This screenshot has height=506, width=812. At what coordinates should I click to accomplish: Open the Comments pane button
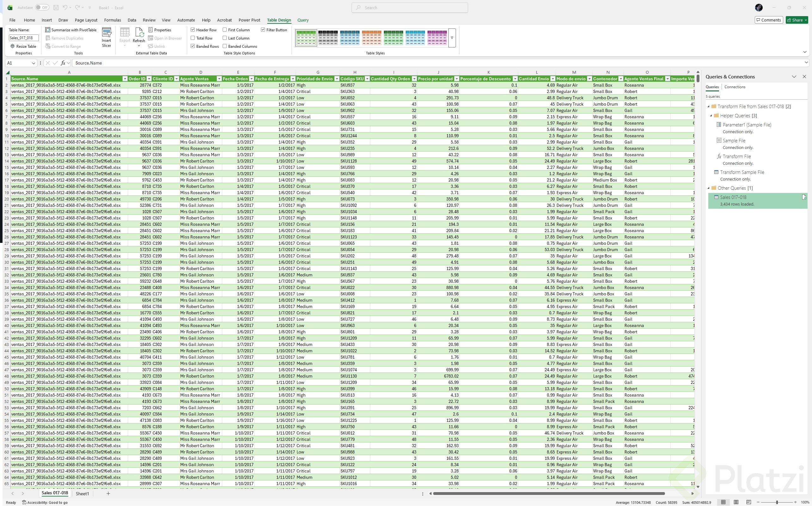click(768, 20)
